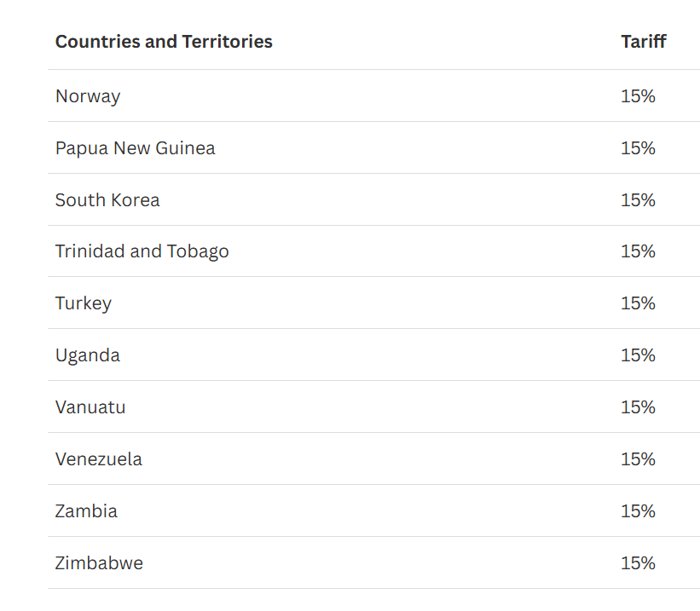Click the Countries and Territories column header
Image resolution: width=700 pixels, height=611 pixels.
[164, 42]
